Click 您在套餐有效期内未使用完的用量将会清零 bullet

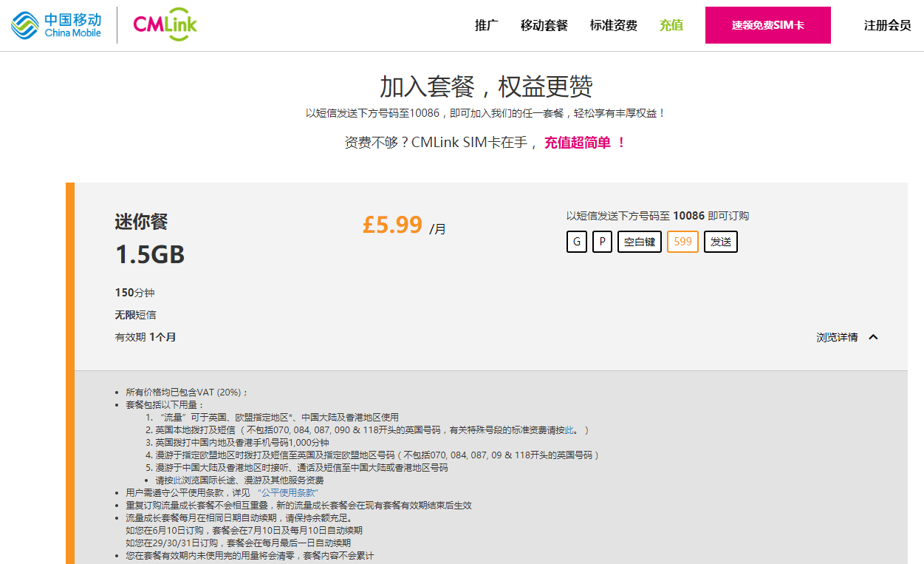250,555
